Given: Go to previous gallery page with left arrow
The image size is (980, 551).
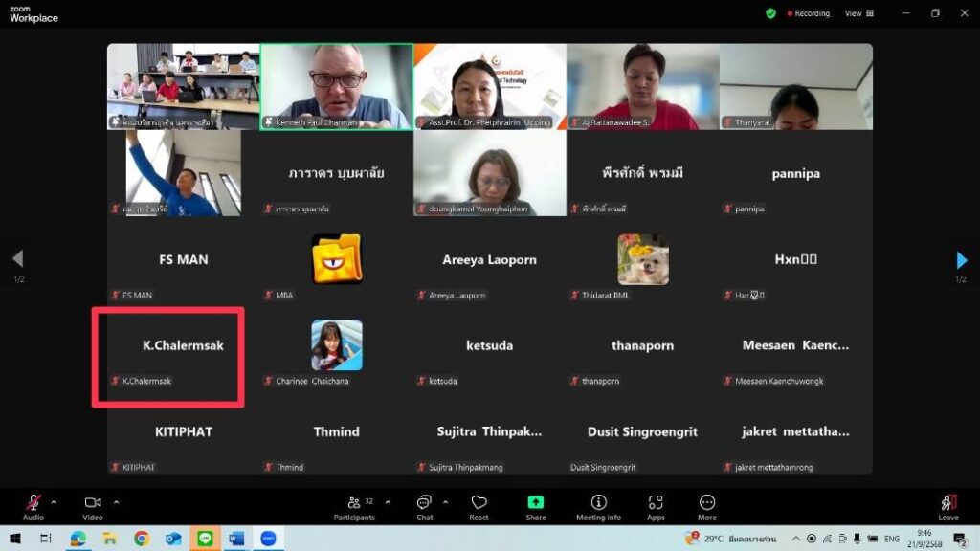Looking at the screenshot, I should (17, 258).
